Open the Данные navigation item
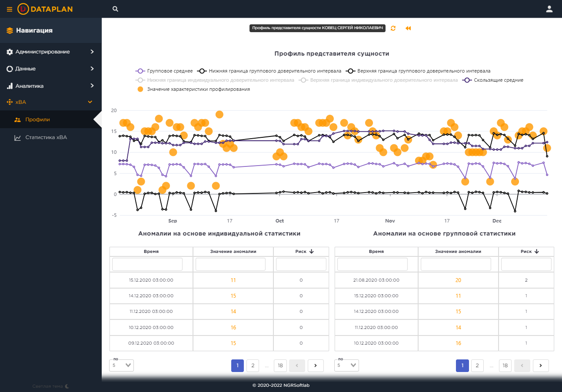Image resolution: width=562 pixels, height=392 pixels. pyautogui.click(x=51, y=69)
